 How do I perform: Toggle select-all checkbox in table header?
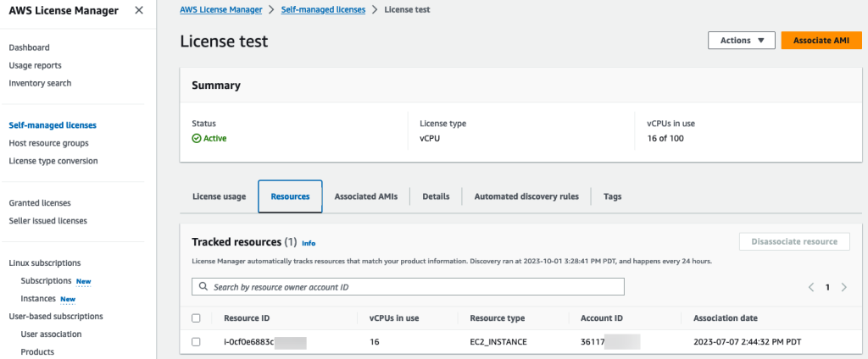point(196,318)
